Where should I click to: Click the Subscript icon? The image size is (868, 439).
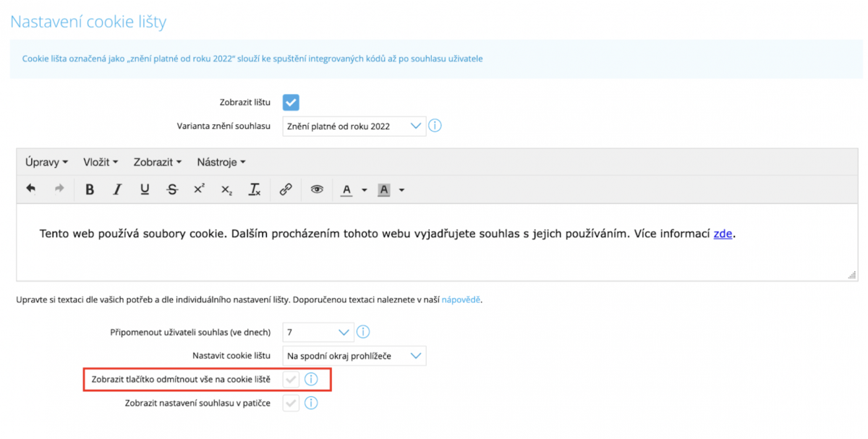point(226,189)
